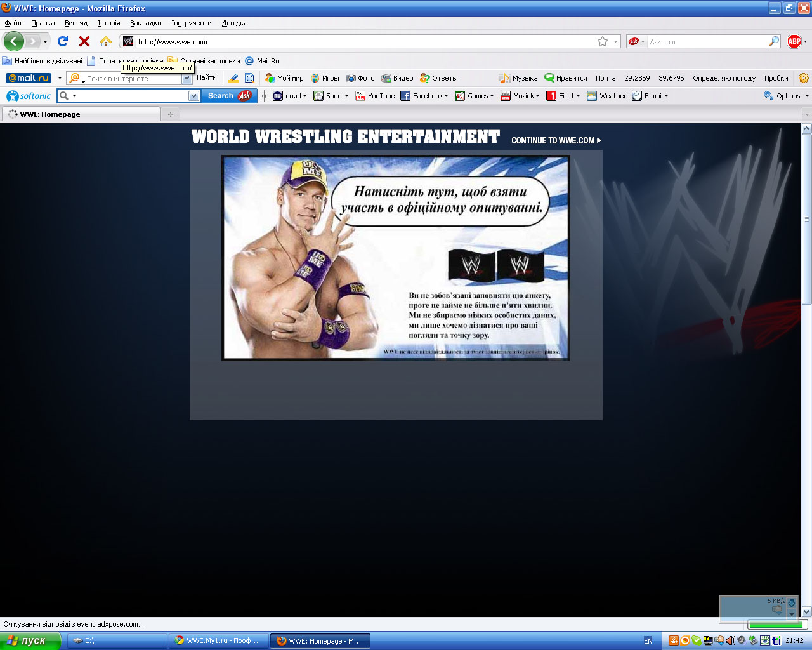The width and height of the screenshot is (812, 650).
Task: Open Weather from the softonic toolbar
Action: (x=606, y=96)
